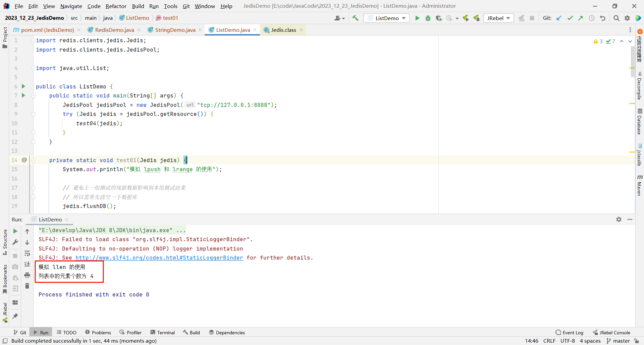Open profiler run options dropdown arrow
The image size is (644, 345).
click(457, 18)
